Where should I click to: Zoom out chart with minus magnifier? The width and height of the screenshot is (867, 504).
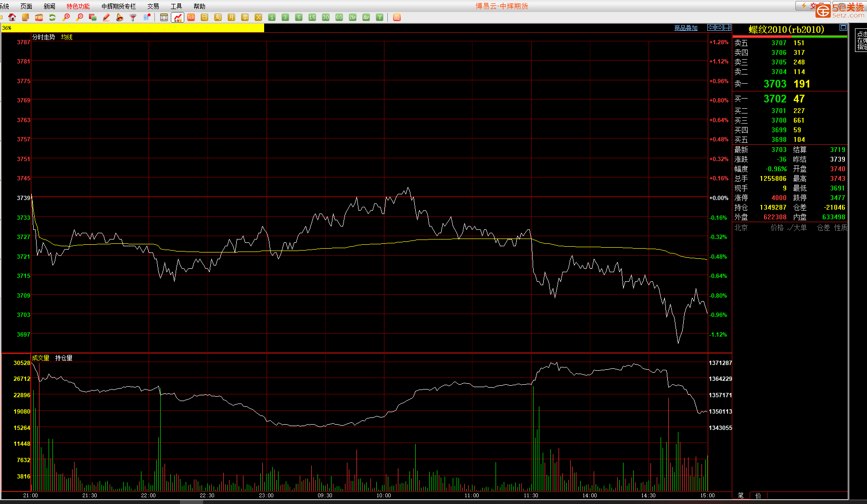(79, 17)
